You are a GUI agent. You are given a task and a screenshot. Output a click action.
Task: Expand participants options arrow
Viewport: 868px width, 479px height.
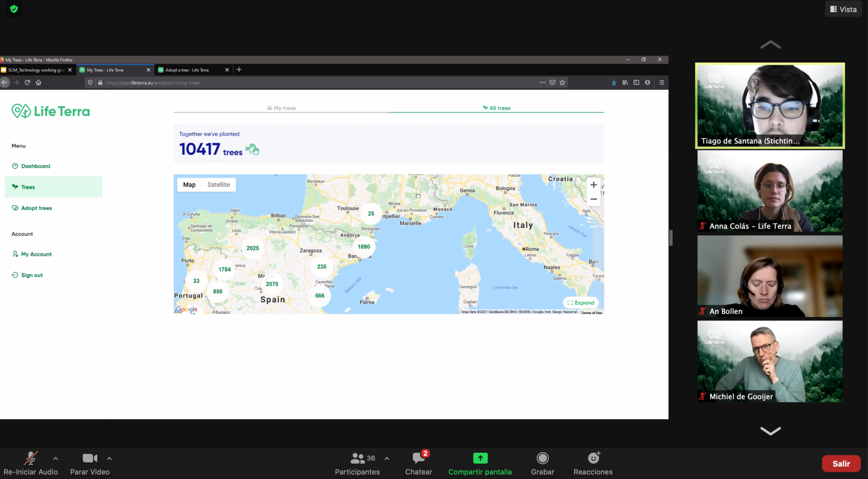click(387, 458)
